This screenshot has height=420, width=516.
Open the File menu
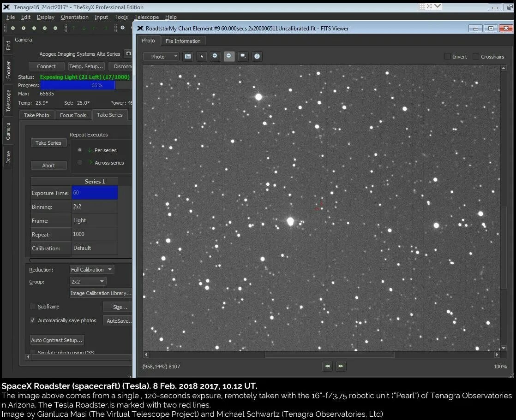point(11,17)
